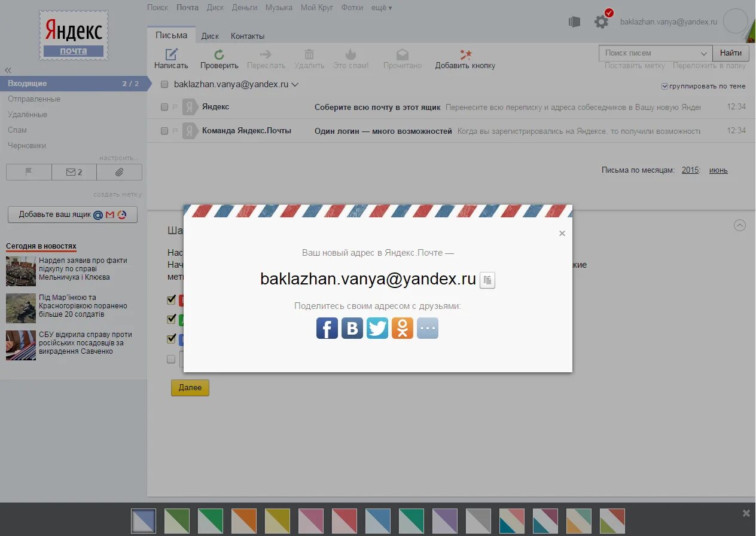Open the search options dropdown arrow

pos(704,53)
